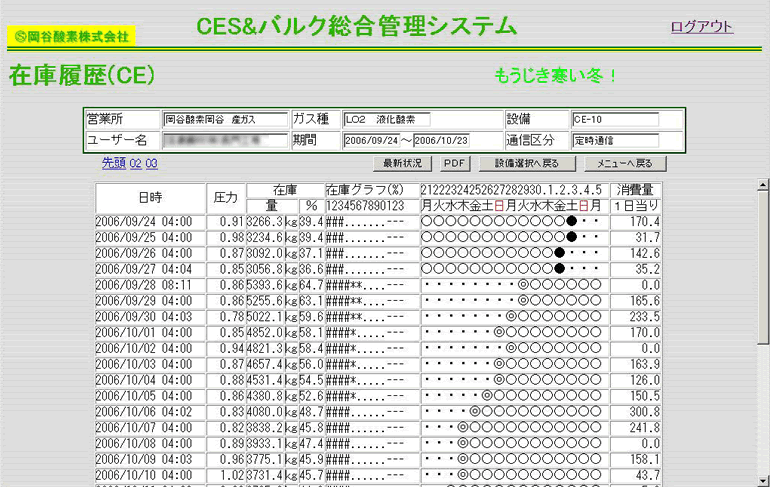Select the row dated 2006/09/30 04:03
The width and height of the screenshot is (770, 489).
(378, 317)
